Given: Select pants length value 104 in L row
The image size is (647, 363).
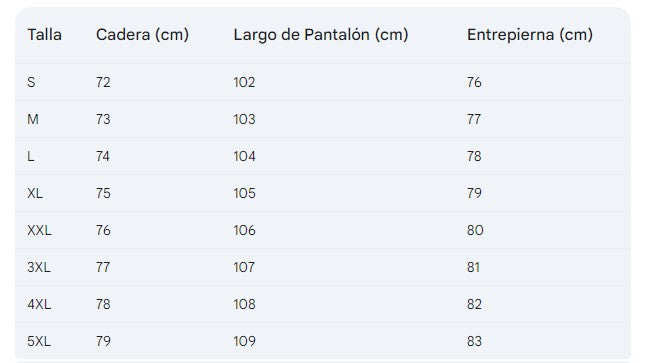Looking at the screenshot, I should 245,156.
